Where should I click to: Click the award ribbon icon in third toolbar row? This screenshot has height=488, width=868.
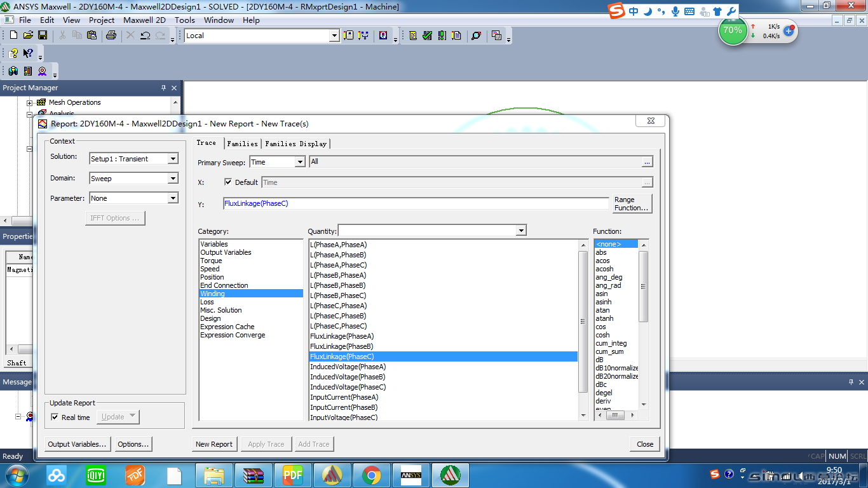coord(43,71)
